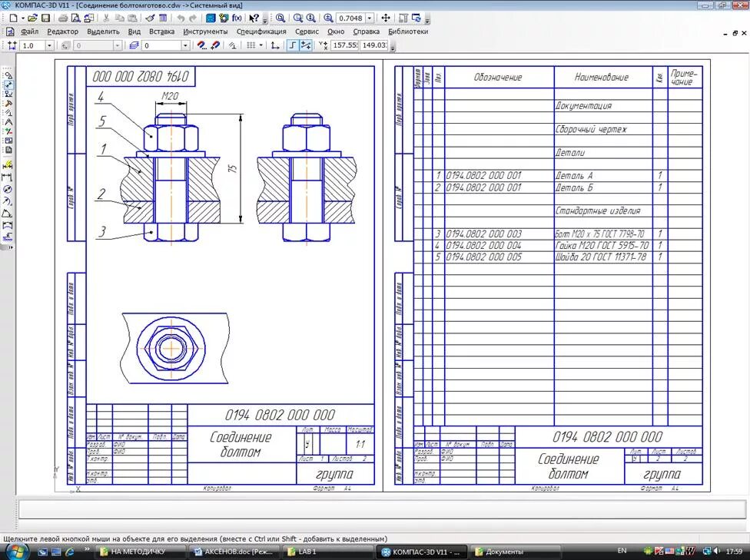Open the Редактор menu
The width and height of the screenshot is (750, 560).
(x=63, y=31)
